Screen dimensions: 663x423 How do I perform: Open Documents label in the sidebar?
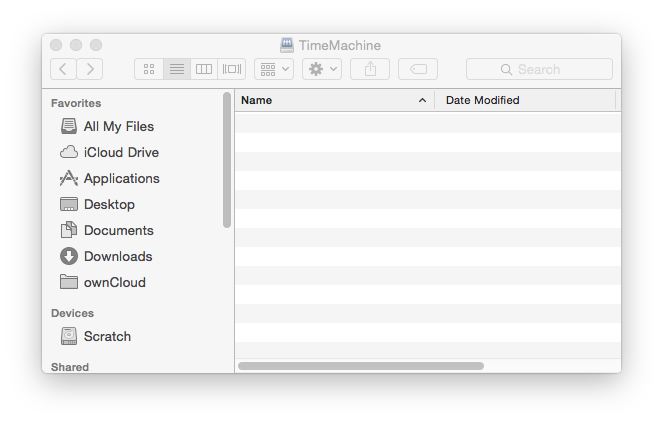(x=118, y=231)
